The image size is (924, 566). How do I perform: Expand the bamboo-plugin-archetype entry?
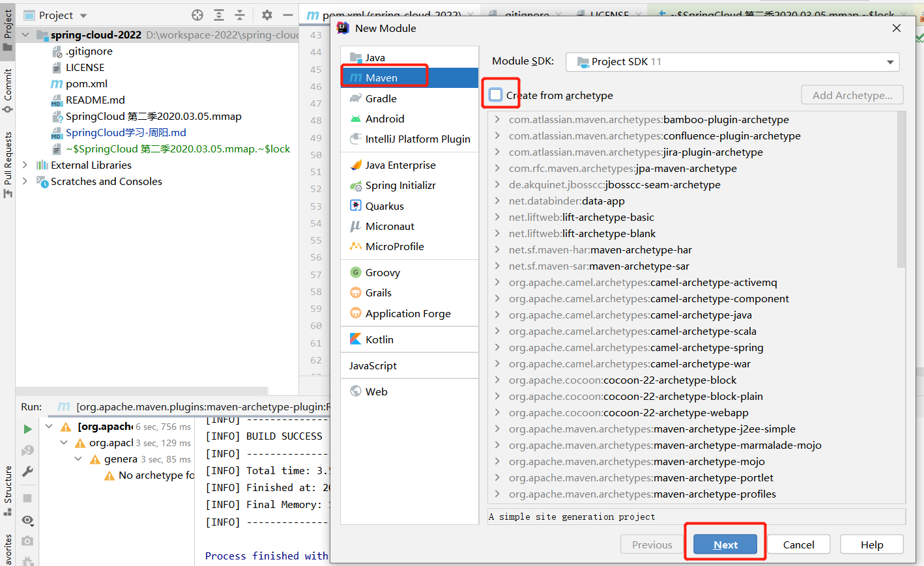point(497,119)
